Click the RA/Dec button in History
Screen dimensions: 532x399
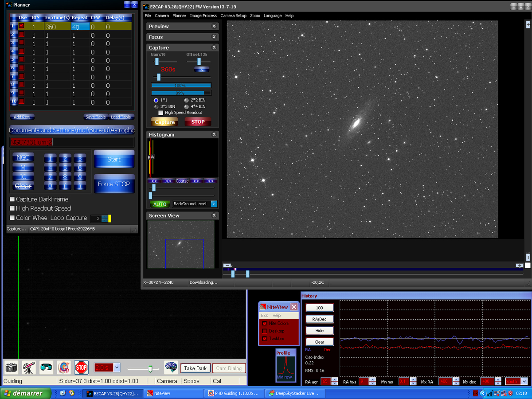(320, 319)
